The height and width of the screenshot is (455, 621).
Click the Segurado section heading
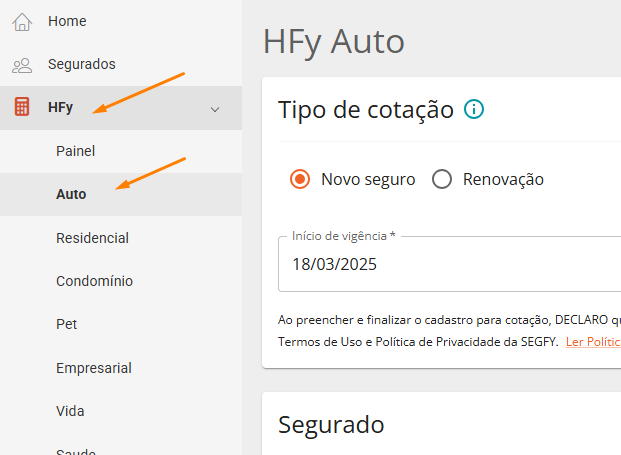tap(331, 425)
